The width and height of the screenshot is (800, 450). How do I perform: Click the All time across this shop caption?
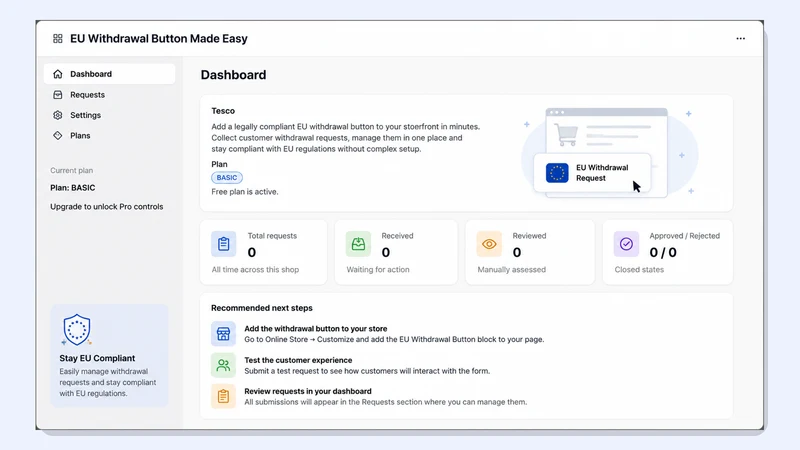point(255,269)
